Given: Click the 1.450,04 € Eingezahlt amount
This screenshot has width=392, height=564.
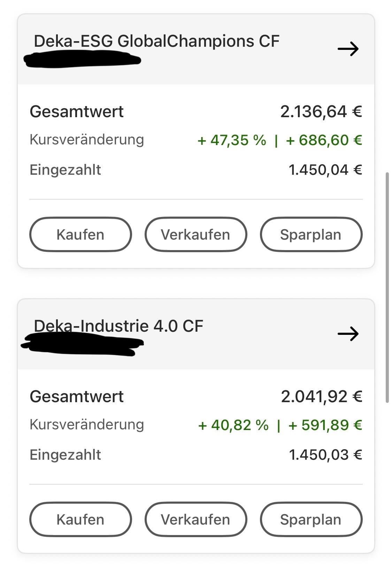Looking at the screenshot, I should click(325, 170).
